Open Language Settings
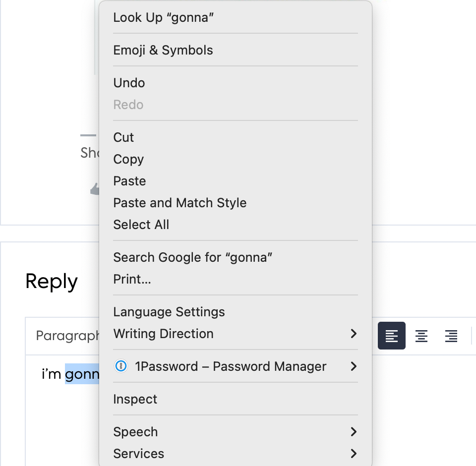The height and width of the screenshot is (466, 476). [x=235, y=312]
